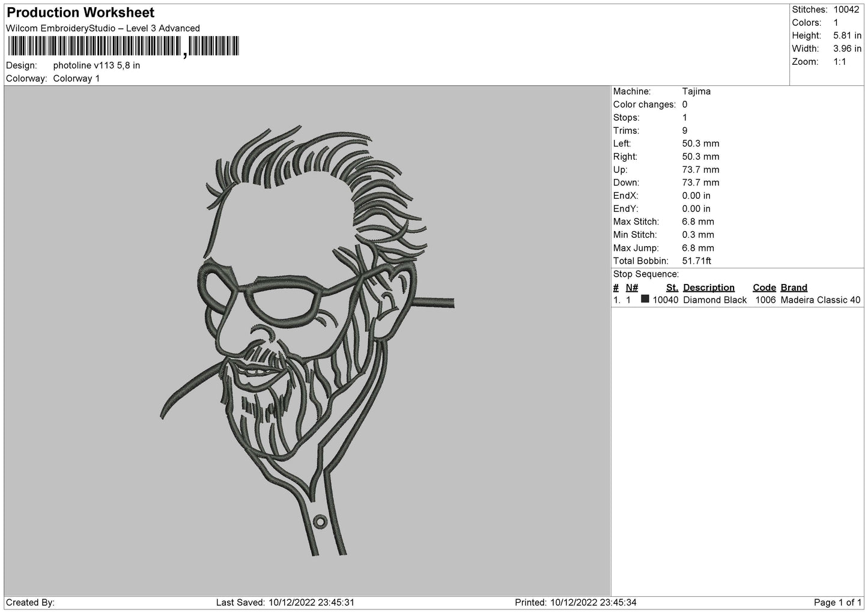
Task: Click 'Wilcom EmbroideryStudio – Level 3 Advanced' text
Action: coord(103,28)
